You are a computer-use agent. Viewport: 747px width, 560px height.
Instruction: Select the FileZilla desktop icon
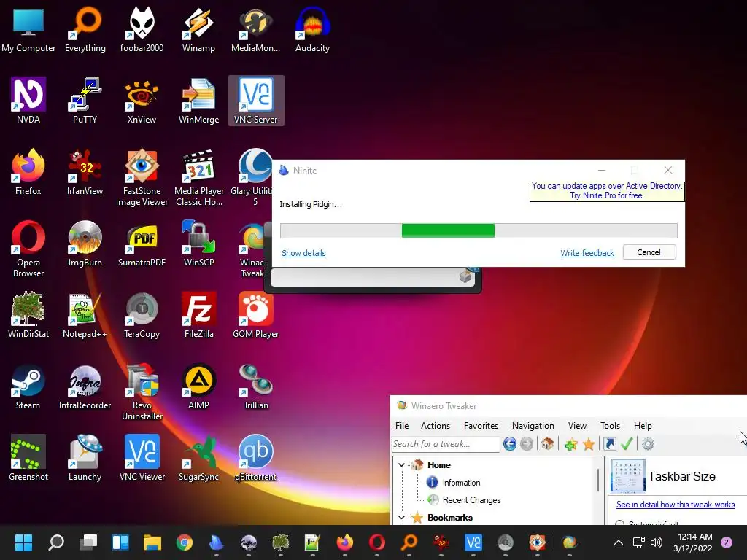point(198,315)
